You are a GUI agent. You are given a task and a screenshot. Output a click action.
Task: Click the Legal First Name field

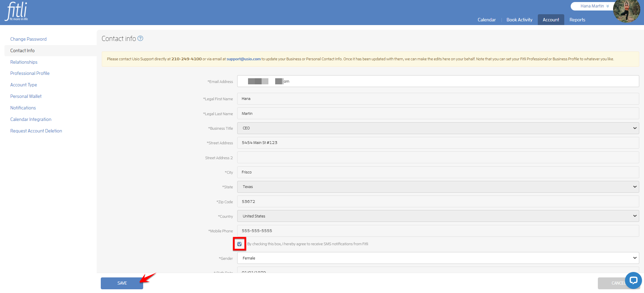click(438, 99)
